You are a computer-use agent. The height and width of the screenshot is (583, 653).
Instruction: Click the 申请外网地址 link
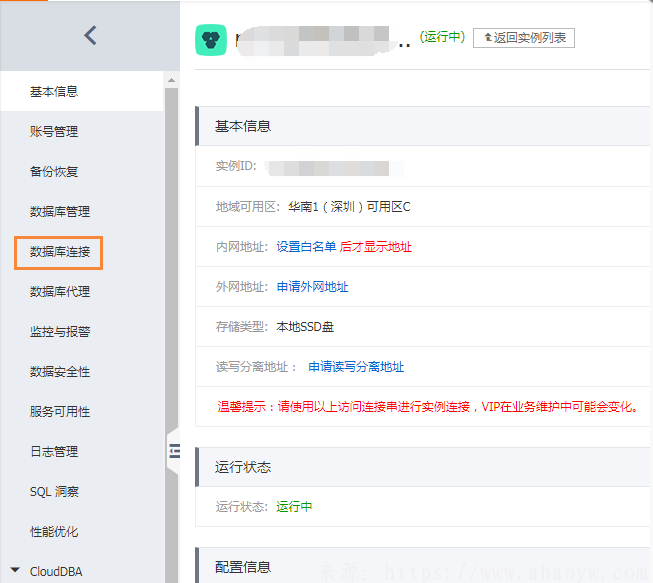click(312, 287)
